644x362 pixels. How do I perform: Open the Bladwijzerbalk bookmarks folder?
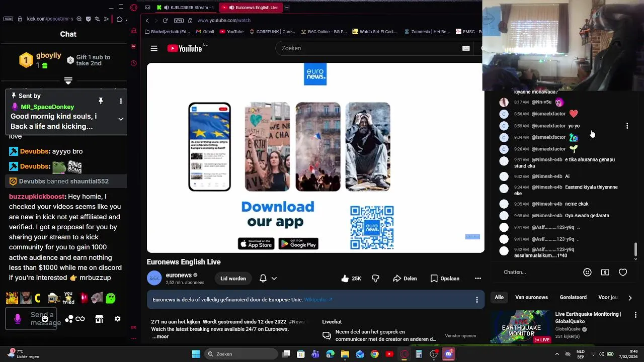(x=167, y=32)
